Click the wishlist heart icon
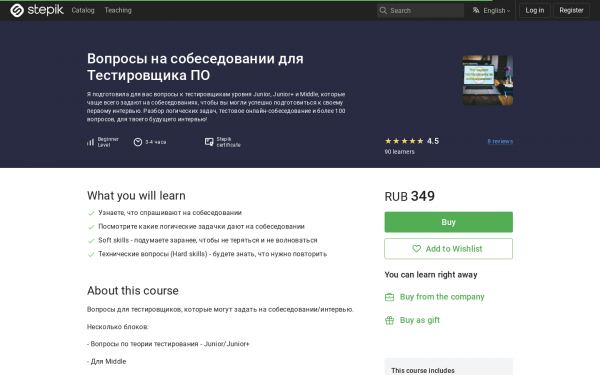Viewport: 600px width, 375px height. [x=416, y=249]
